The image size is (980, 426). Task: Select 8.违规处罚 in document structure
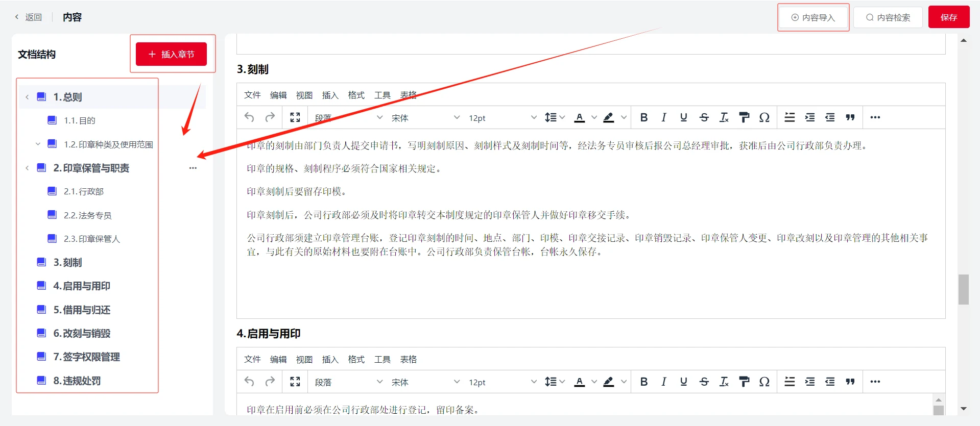click(77, 381)
